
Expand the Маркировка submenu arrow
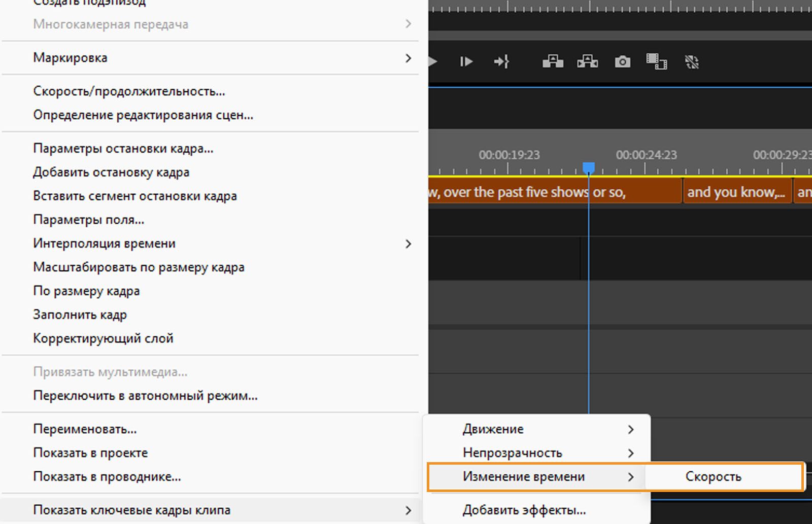pos(408,58)
